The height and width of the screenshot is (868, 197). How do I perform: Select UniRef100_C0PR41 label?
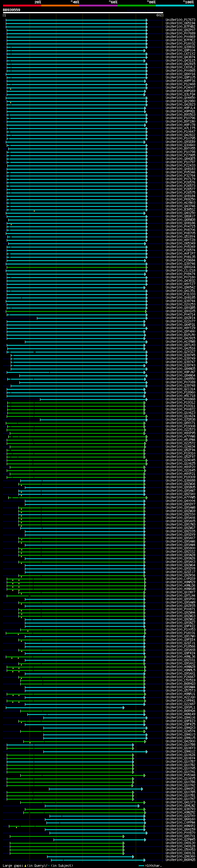pos(180,700)
